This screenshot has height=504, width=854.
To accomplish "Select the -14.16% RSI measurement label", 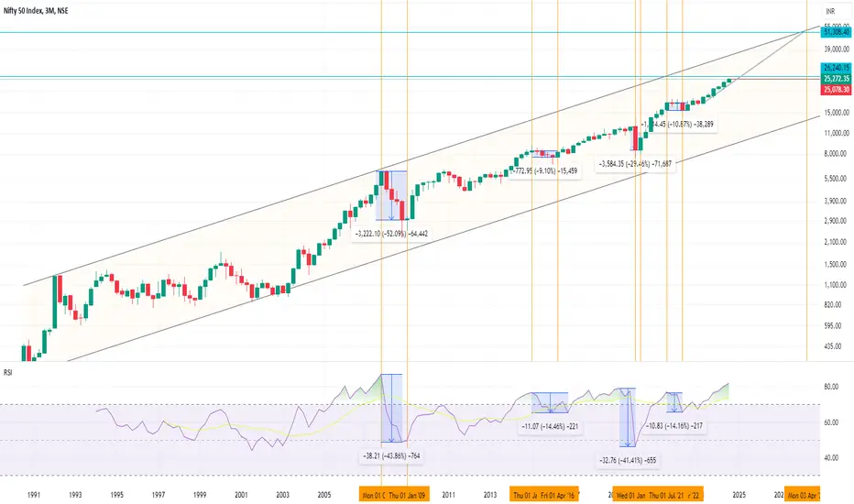I will click(x=673, y=425).
